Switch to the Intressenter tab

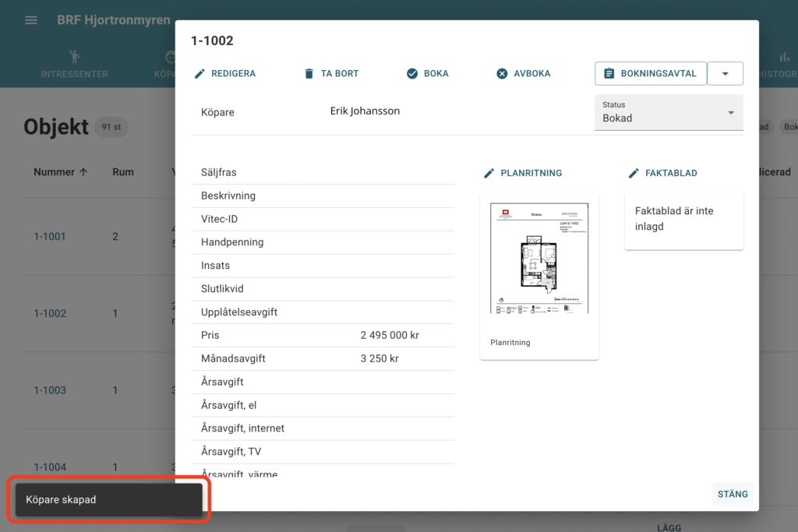tap(74, 65)
